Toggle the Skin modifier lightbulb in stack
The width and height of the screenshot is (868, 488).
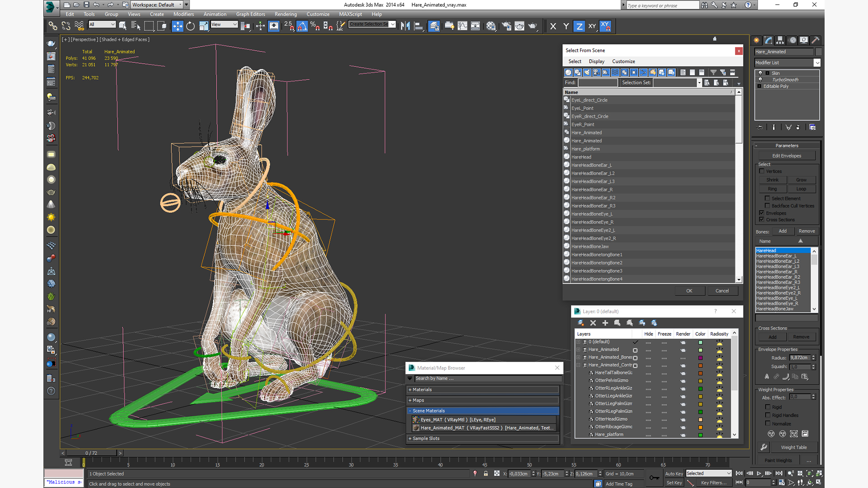tap(760, 73)
